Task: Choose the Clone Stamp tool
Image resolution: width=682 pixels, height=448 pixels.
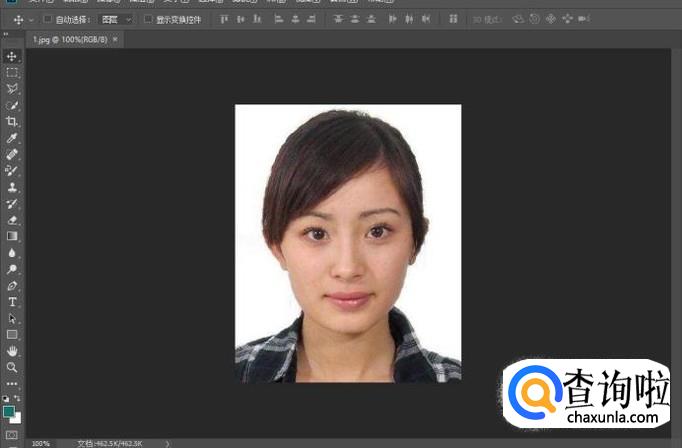Action: point(12,187)
